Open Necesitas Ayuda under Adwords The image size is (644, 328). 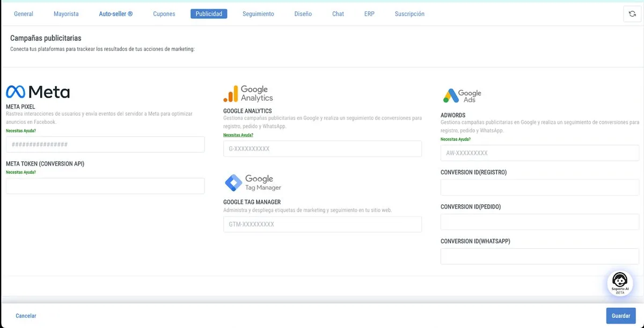click(x=453, y=138)
